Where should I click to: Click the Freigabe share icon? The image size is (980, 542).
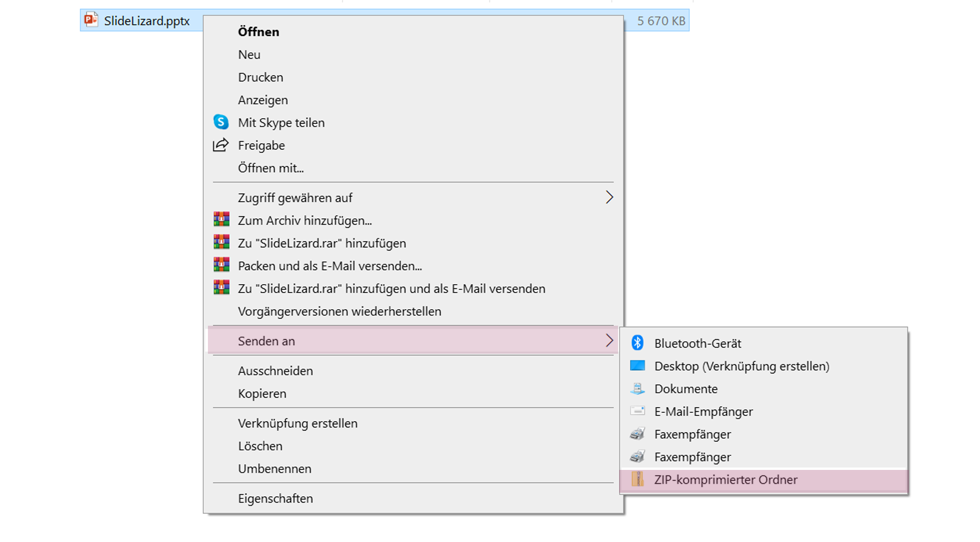pyautogui.click(x=221, y=145)
